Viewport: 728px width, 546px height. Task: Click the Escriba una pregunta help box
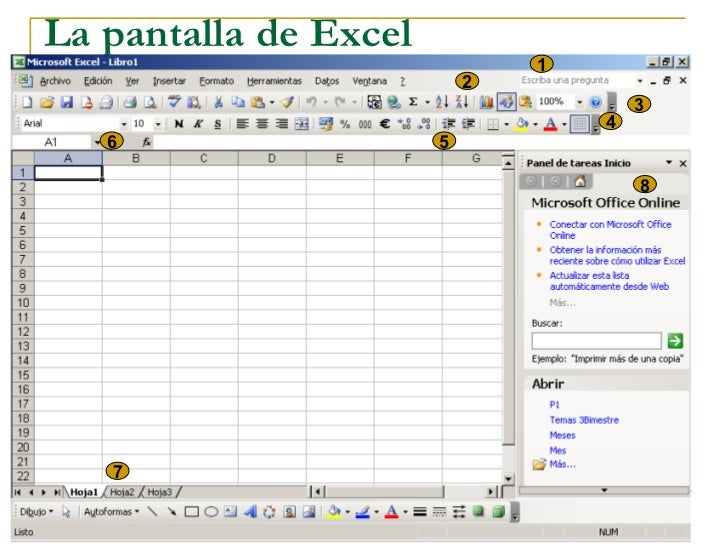point(577,80)
